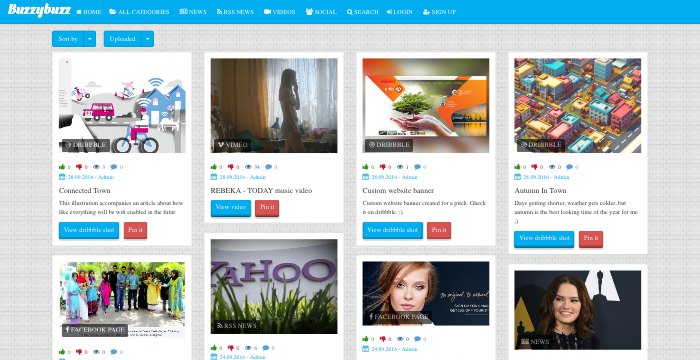The width and height of the screenshot is (700, 360).
Task: Click the View video button
Action: 231,208
